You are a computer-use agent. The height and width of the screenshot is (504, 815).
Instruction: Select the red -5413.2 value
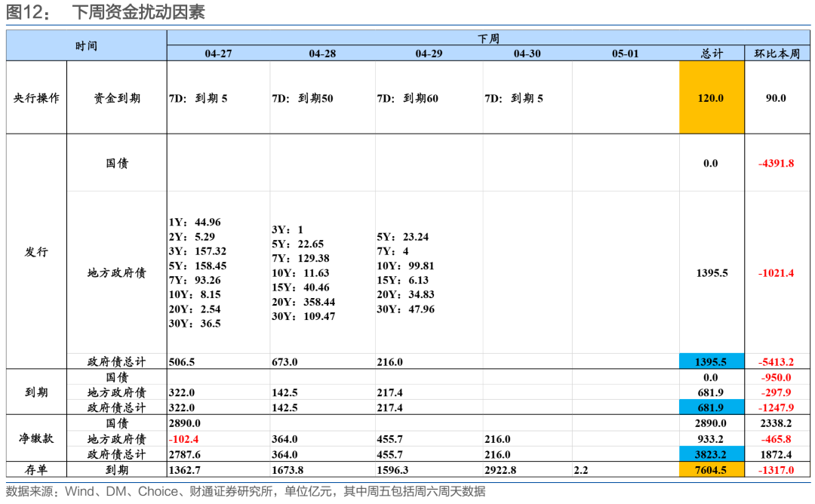coord(777,361)
